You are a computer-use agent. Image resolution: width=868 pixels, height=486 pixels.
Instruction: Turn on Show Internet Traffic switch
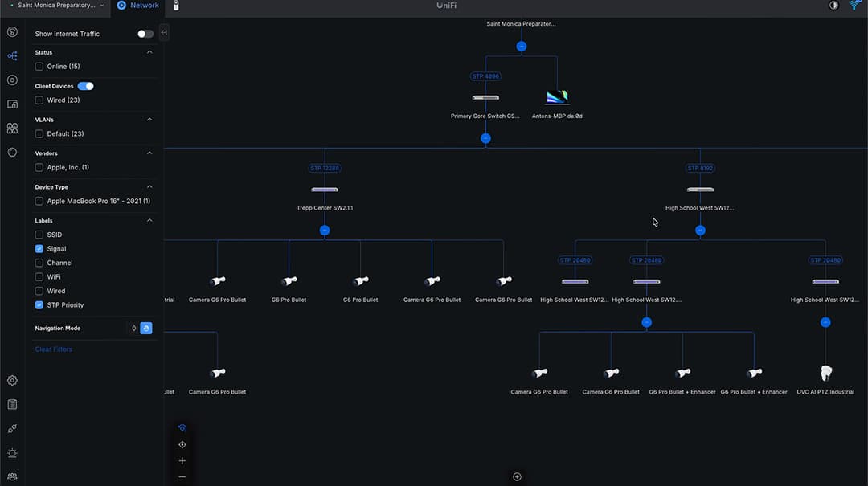pyautogui.click(x=145, y=34)
